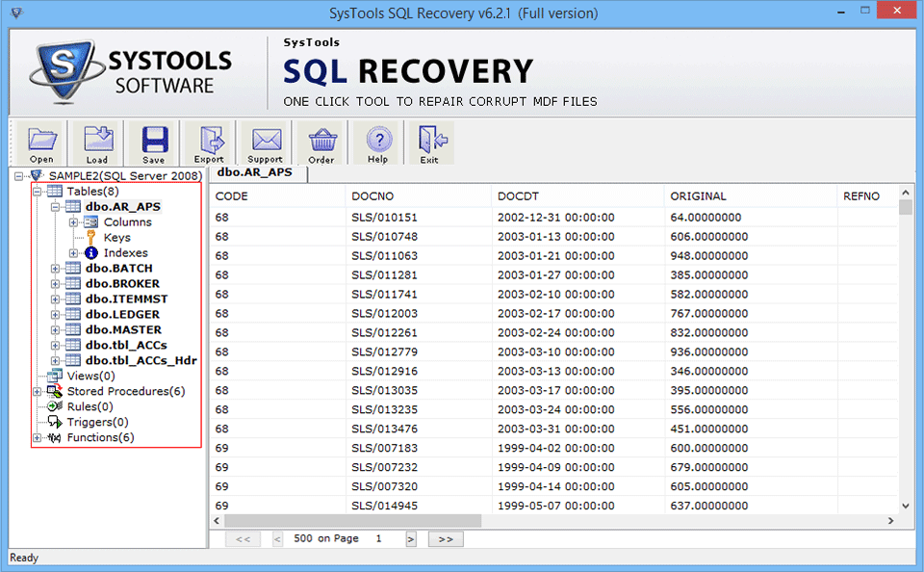Click the Indexes info icon
The image size is (924, 572).
point(92,252)
